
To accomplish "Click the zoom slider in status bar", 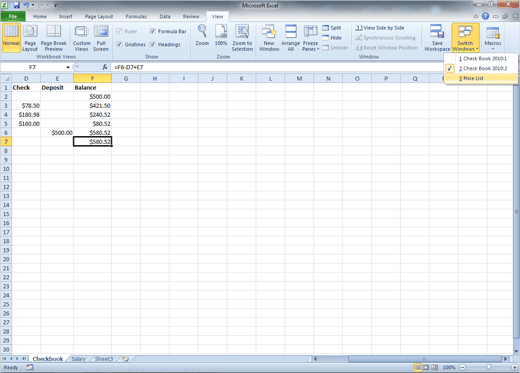I will tap(488, 367).
